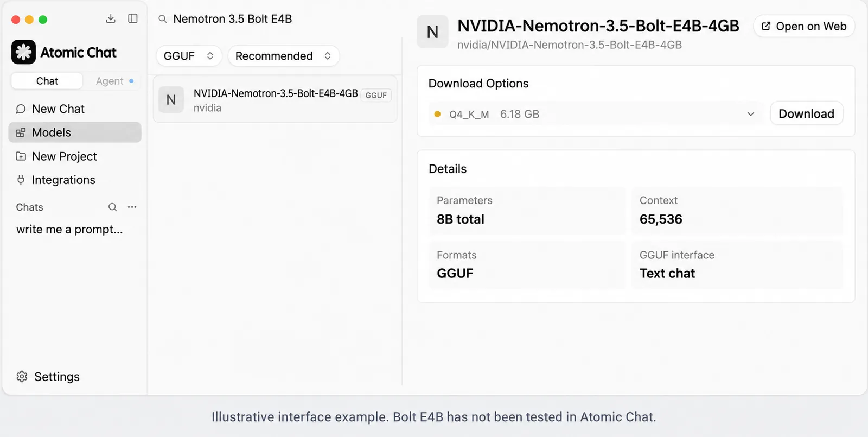Click the external link icon in Open on Web
Screen dimensions: 868x437
[766, 26]
